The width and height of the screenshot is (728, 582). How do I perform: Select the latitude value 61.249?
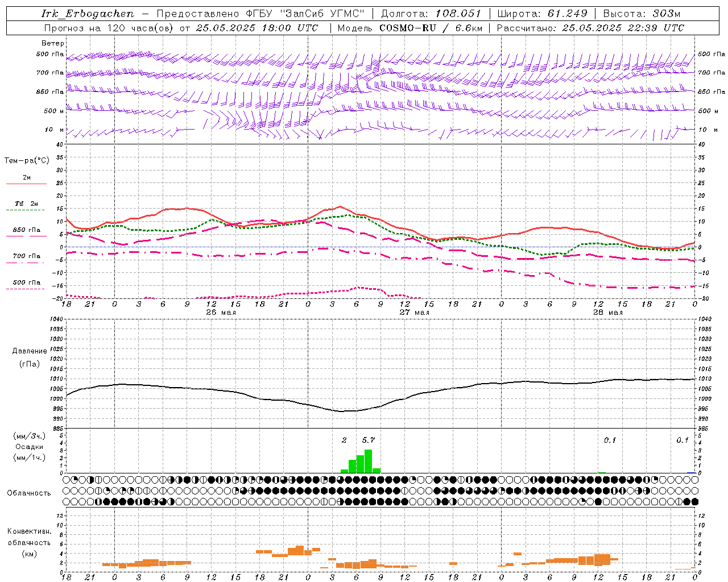tap(568, 14)
